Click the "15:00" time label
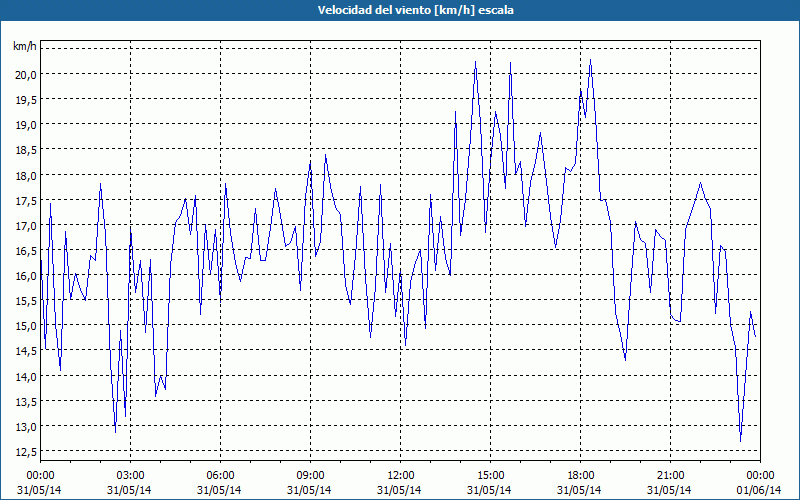This screenshot has width=800, height=500. coord(490,476)
